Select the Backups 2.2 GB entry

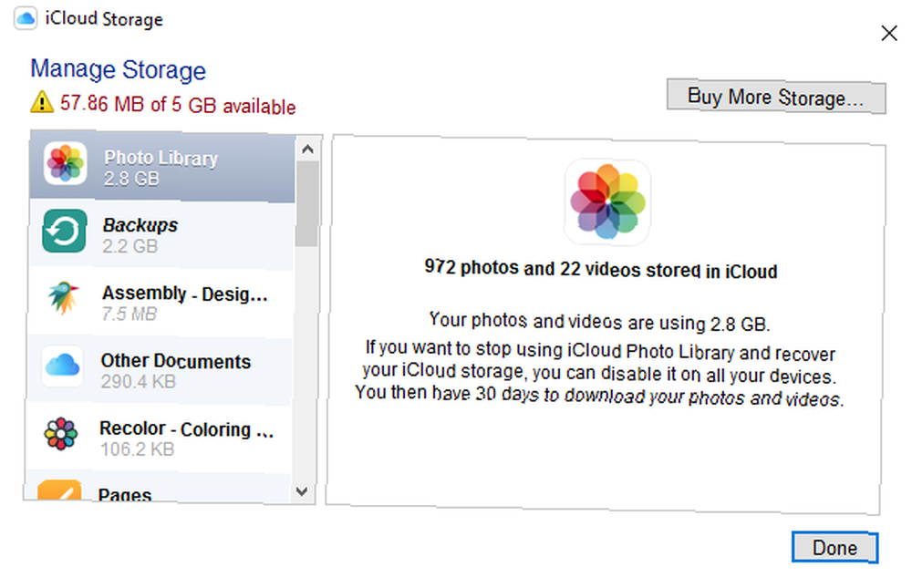click(161, 235)
